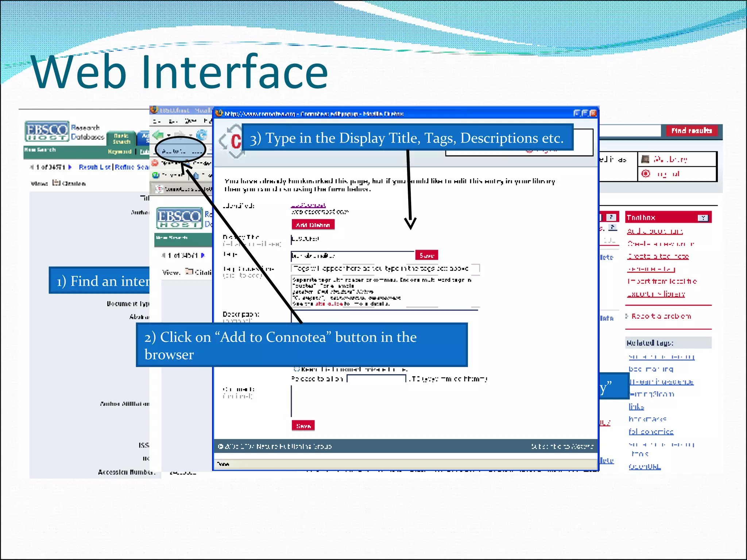
Task: Click the green browser Back arrow
Action: coord(158,135)
